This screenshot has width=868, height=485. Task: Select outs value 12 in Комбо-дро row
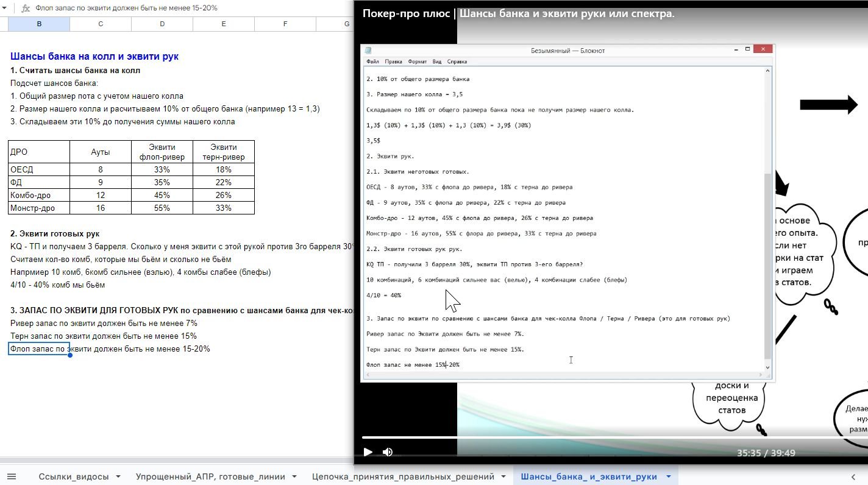[x=101, y=195]
